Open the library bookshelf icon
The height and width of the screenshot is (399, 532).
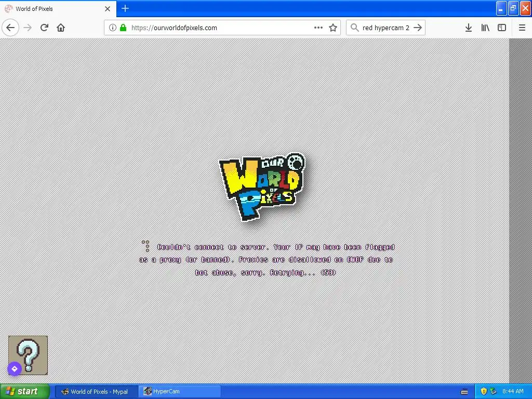point(485,28)
